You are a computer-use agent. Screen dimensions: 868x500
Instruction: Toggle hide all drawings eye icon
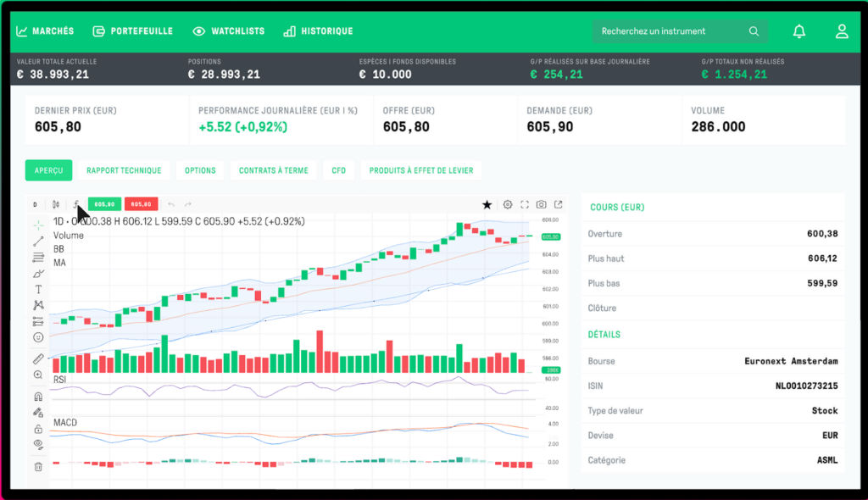38,443
